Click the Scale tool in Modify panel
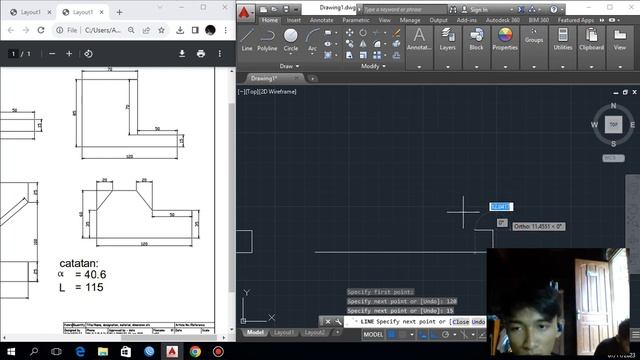The height and width of the screenshot is (360, 640). (363, 55)
